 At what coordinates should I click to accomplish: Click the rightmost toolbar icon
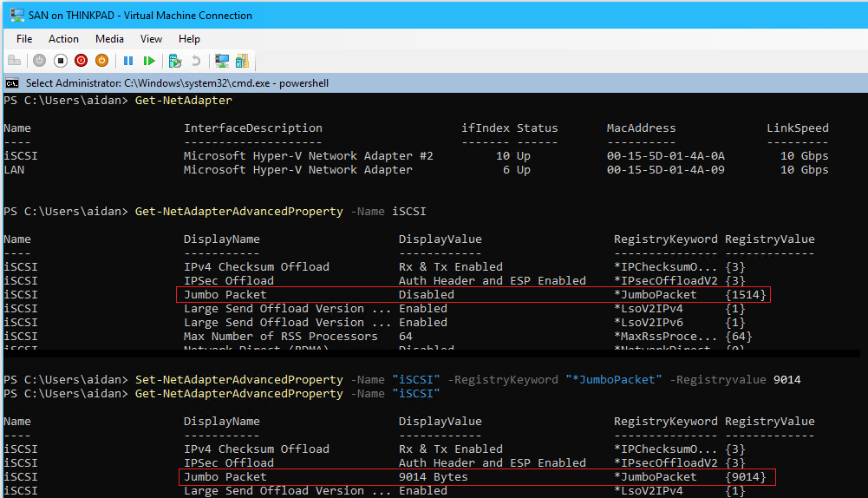(x=243, y=61)
